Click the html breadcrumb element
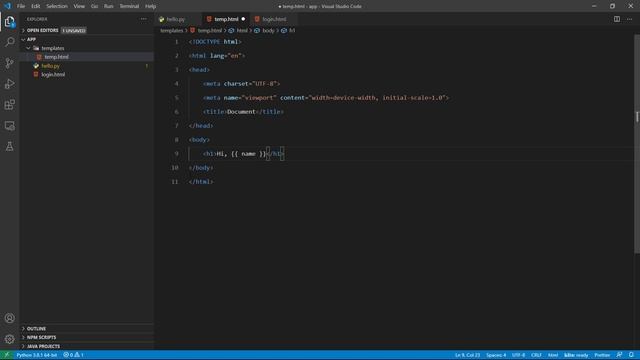This screenshot has height=360, width=640. 242,31
